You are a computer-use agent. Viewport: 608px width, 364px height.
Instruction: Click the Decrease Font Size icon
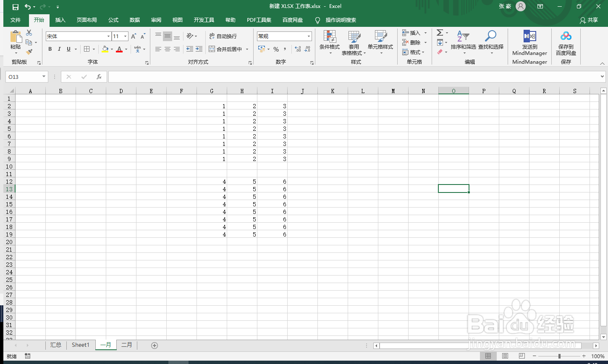pos(143,36)
